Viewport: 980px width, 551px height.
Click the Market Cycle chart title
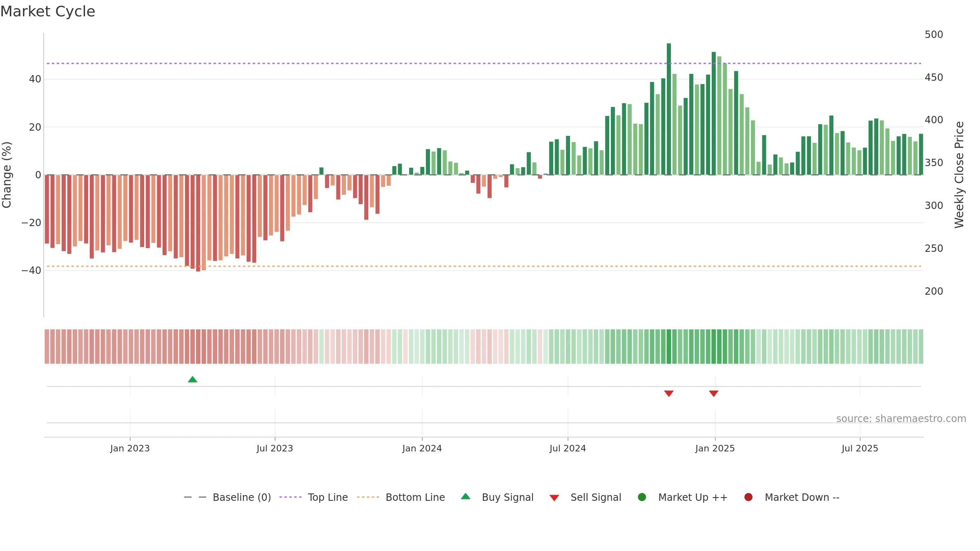pyautogui.click(x=48, y=11)
